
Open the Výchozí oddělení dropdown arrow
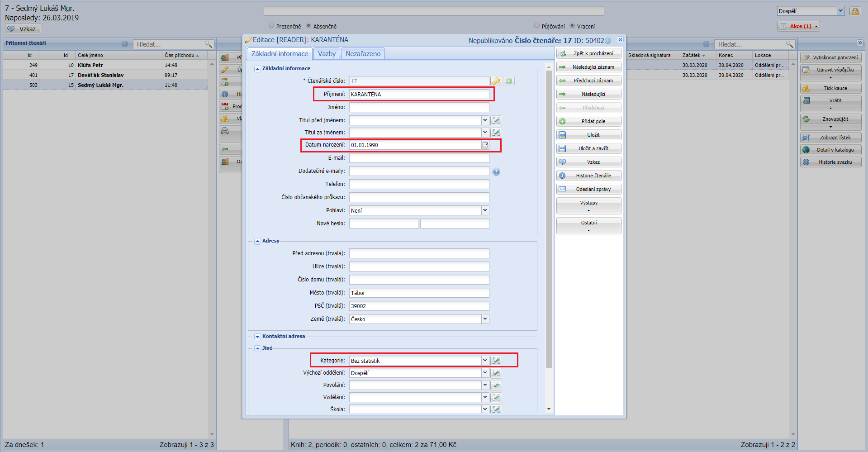[485, 373]
